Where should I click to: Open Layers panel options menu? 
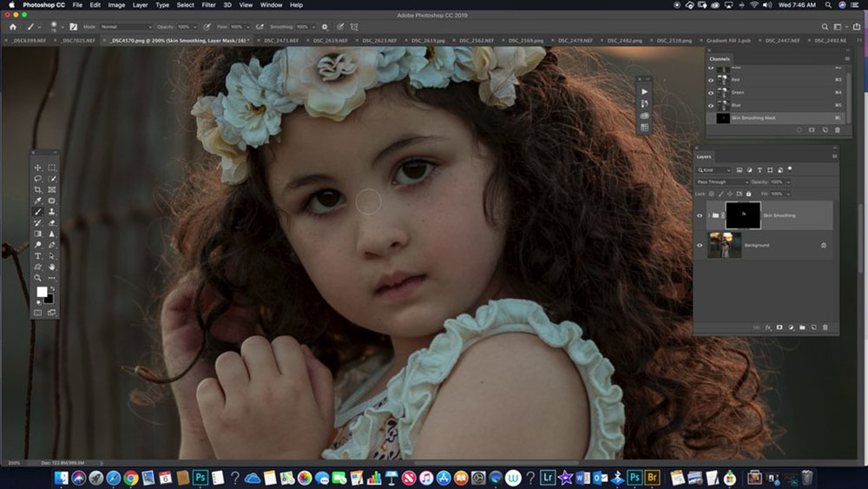point(834,156)
